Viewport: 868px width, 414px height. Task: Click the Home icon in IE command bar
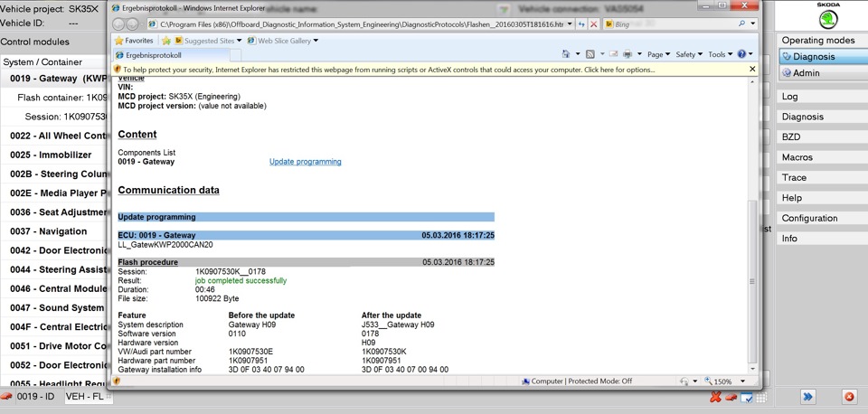click(x=565, y=54)
